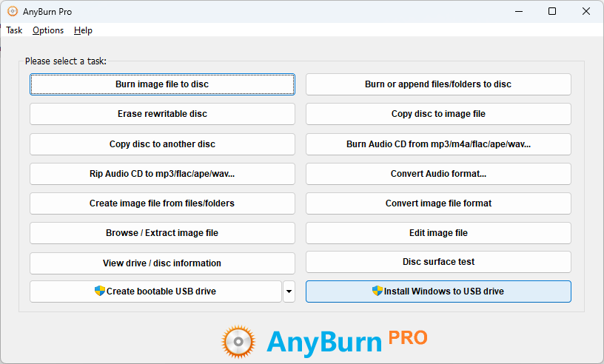Click Burn image file to disc
Image resolution: width=604 pixels, height=364 pixels.
click(162, 84)
